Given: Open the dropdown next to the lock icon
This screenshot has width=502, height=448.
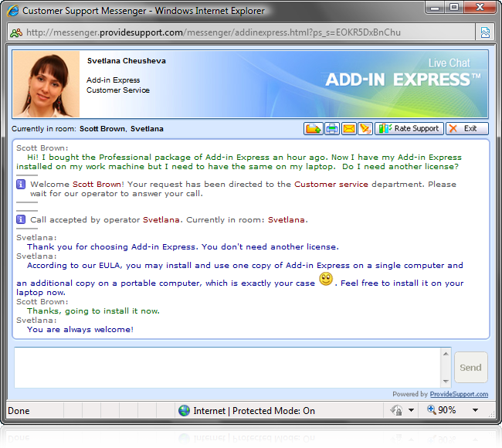Looking at the screenshot, I should (x=412, y=410).
